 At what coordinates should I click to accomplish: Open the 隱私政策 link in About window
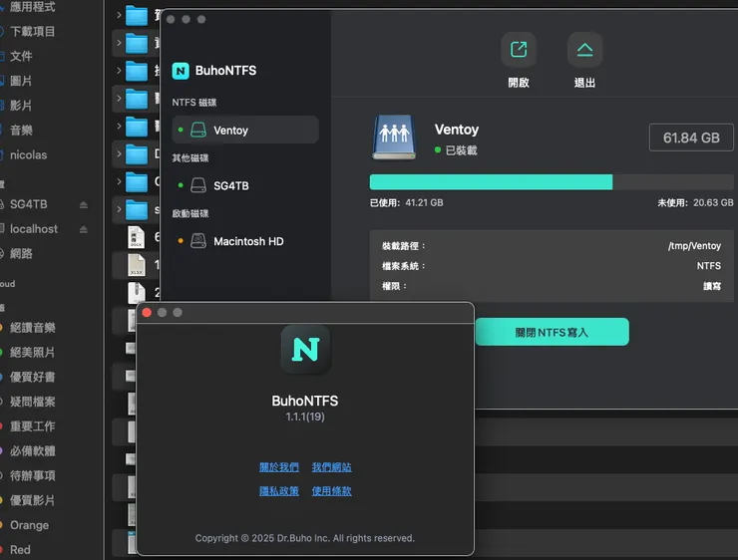[279, 491]
